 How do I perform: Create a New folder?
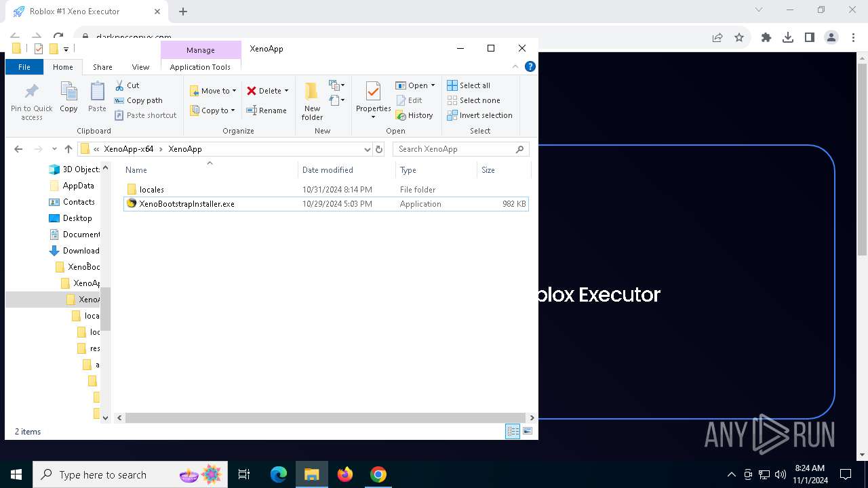point(312,102)
